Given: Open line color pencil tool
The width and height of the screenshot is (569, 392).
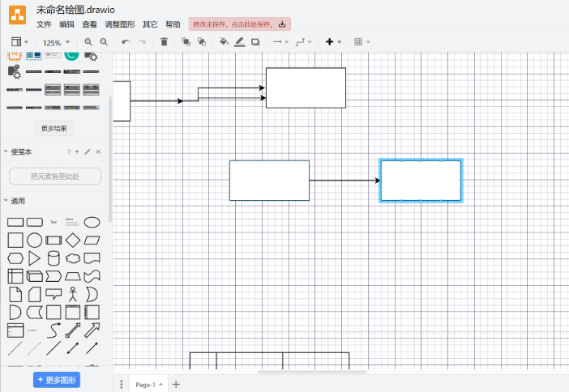Looking at the screenshot, I should coord(239,42).
